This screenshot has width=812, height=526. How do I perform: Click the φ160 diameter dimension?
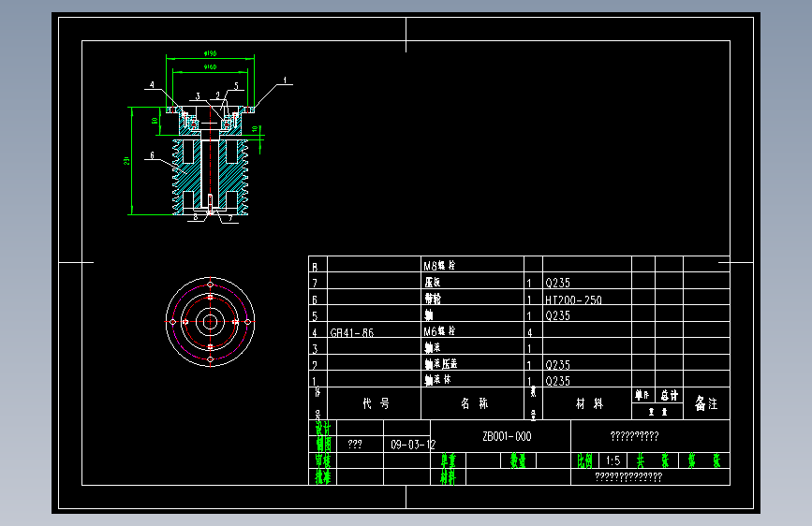[210, 66]
